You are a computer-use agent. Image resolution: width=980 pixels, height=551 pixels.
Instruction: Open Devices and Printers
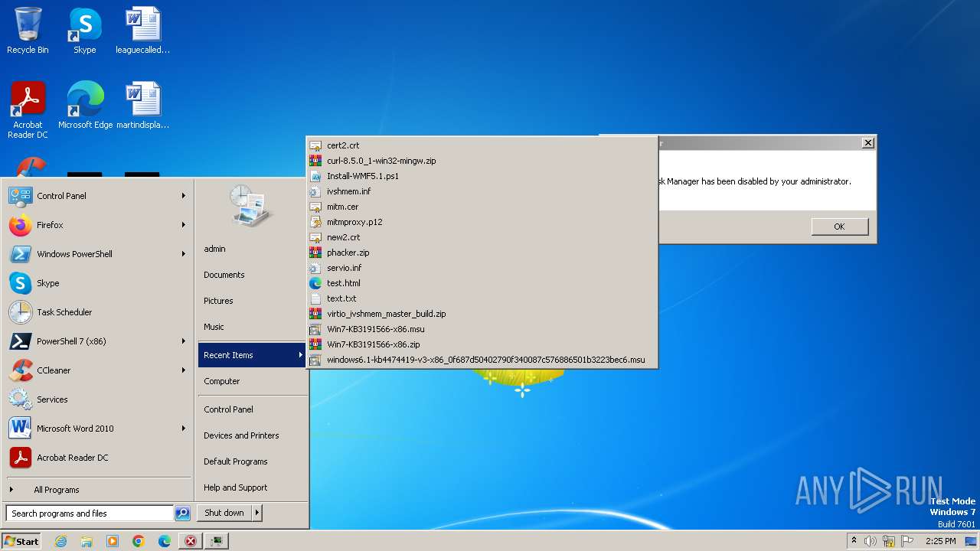point(252,435)
